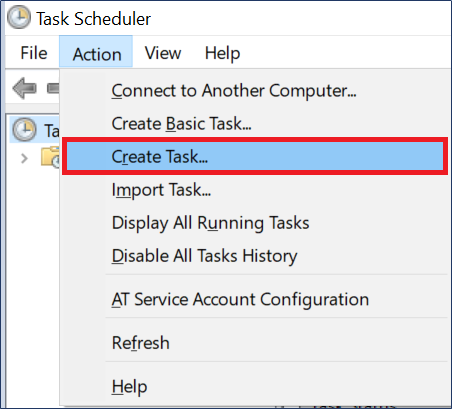Click the partially hidden toolbar icon beside Back arrow
The image size is (452, 409).
click(53, 88)
